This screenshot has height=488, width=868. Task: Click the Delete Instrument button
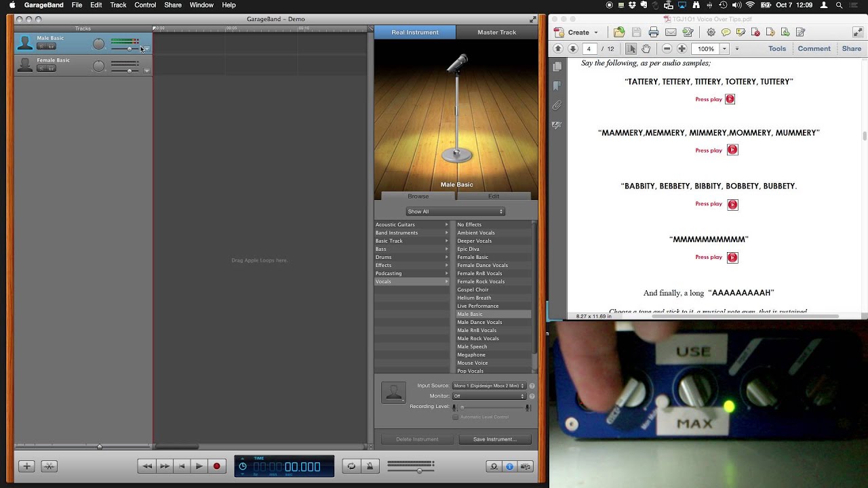417,439
